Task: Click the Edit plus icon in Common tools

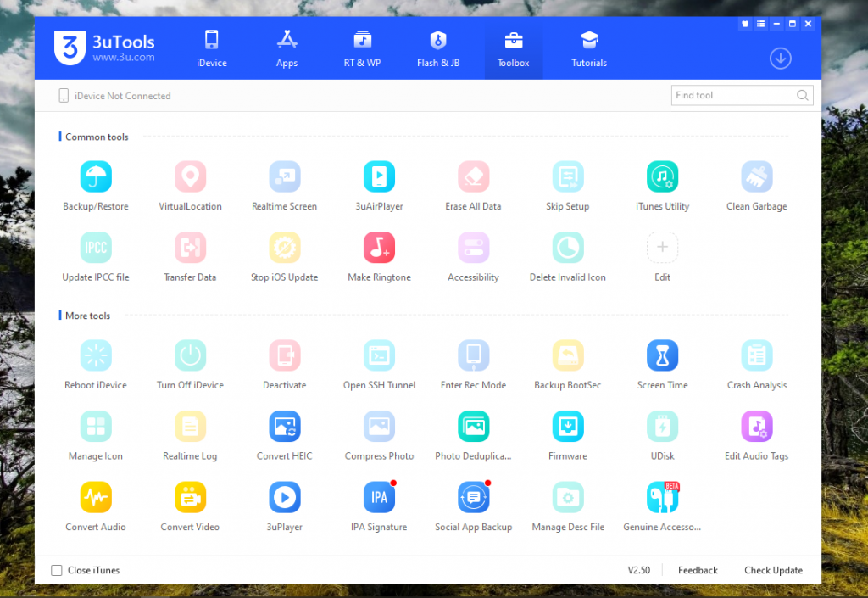Action: pyautogui.click(x=663, y=248)
